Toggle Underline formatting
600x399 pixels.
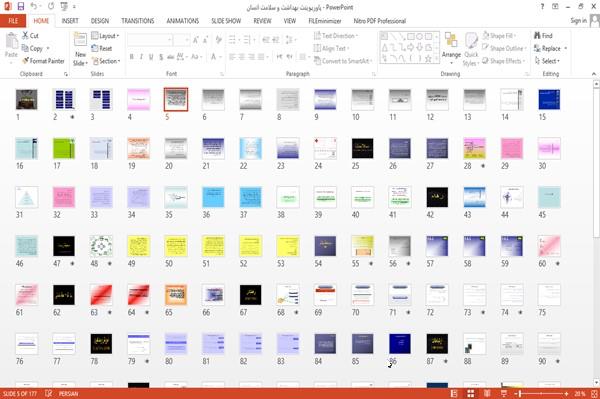click(151, 57)
